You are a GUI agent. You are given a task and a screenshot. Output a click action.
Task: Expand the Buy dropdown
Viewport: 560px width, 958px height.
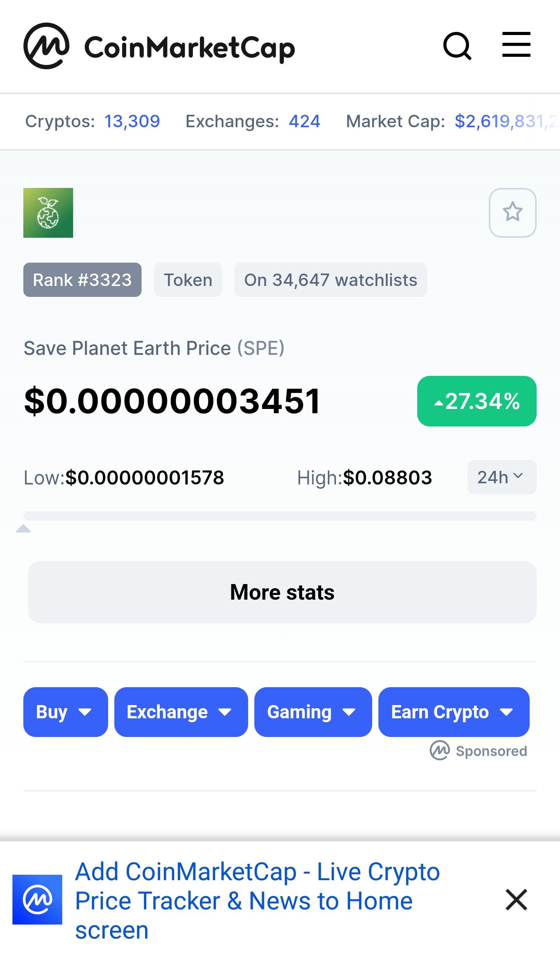click(x=66, y=712)
